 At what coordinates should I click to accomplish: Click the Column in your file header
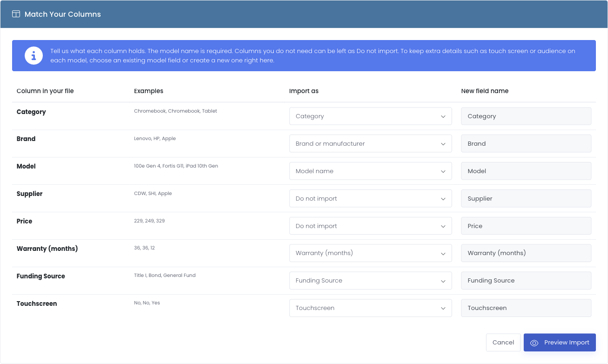pos(45,91)
